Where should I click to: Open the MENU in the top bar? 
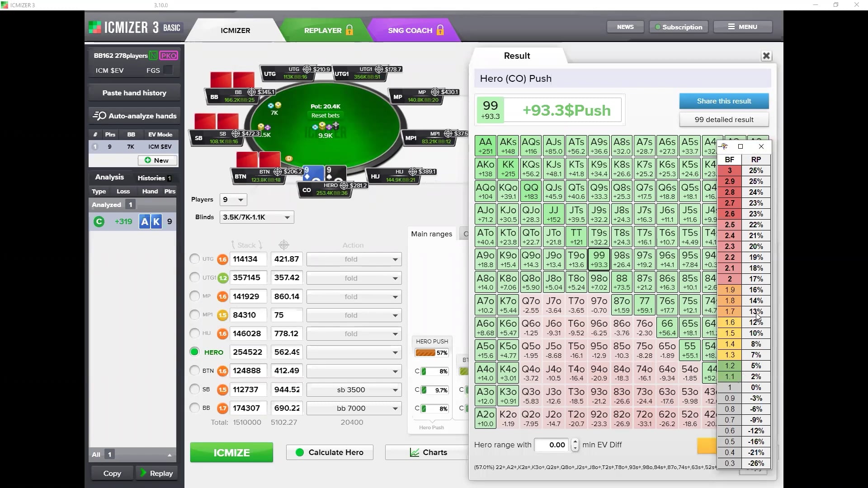point(742,27)
